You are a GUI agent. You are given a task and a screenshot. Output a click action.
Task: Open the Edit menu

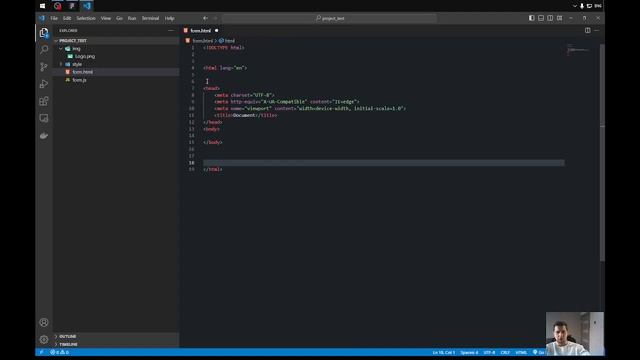click(x=67, y=18)
